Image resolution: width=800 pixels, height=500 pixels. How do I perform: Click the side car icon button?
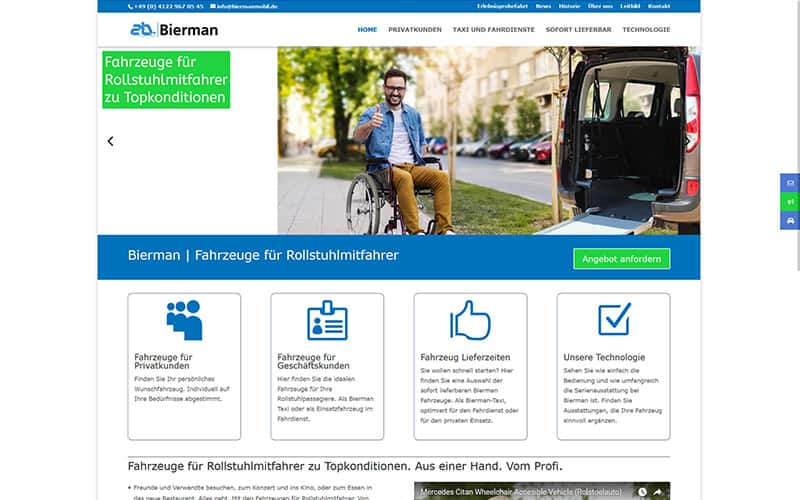tap(790, 220)
